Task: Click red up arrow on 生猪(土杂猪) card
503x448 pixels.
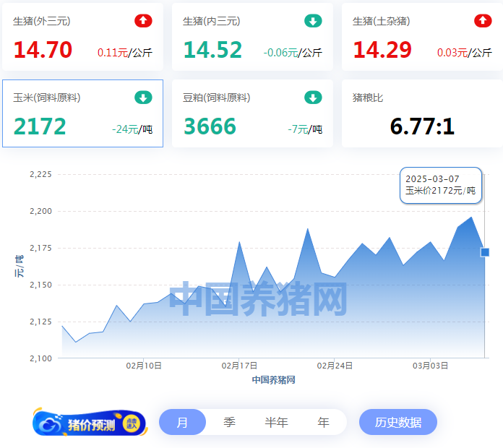Action: [x=483, y=21]
